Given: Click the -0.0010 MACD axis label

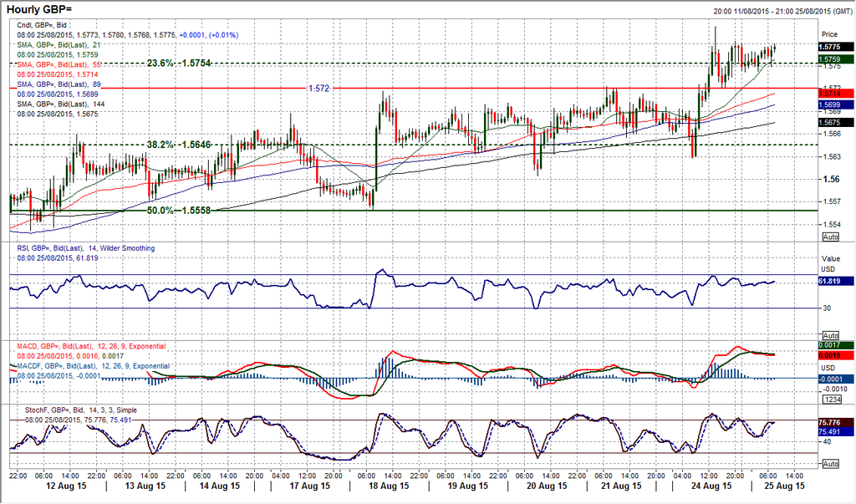Looking at the screenshot, I should click(x=835, y=389).
